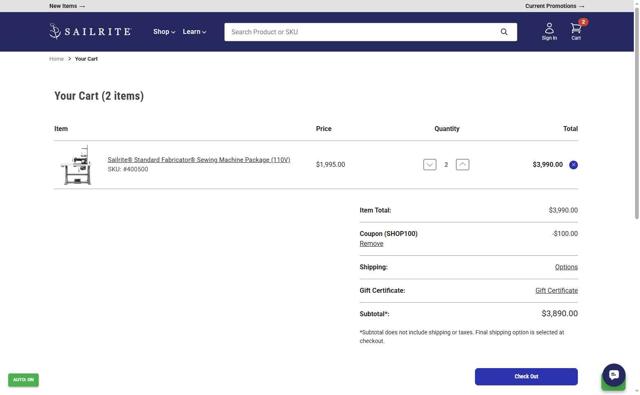Open Sailrite Standard Fabricator product link
This screenshot has height=395, width=640.
click(199, 160)
